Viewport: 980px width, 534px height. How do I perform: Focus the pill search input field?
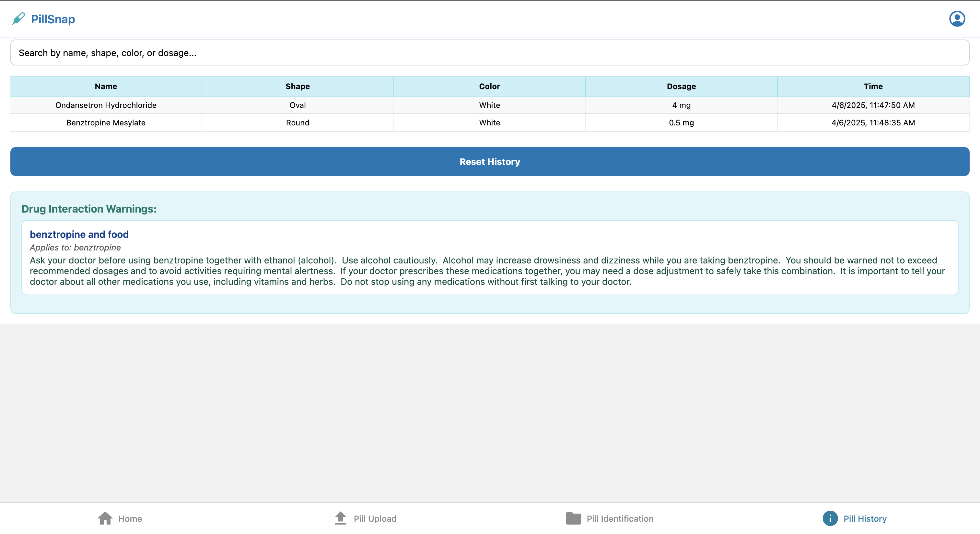click(490, 52)
